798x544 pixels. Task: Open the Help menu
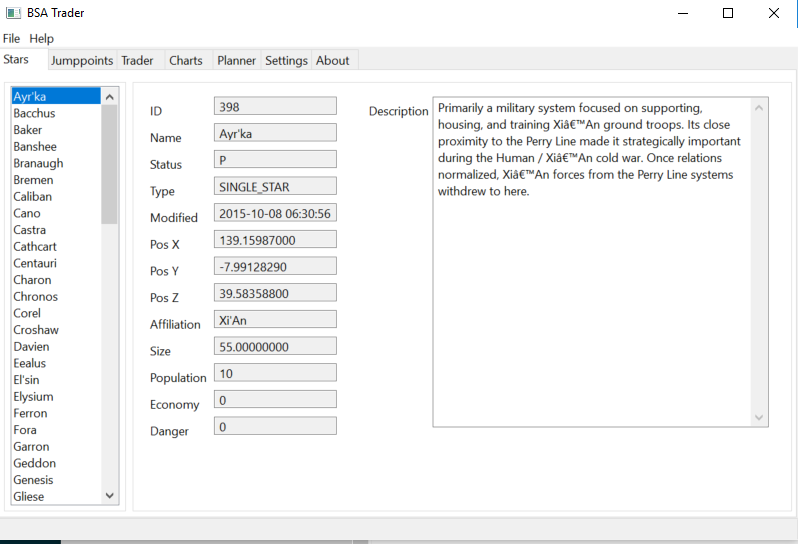coord(41,38)
